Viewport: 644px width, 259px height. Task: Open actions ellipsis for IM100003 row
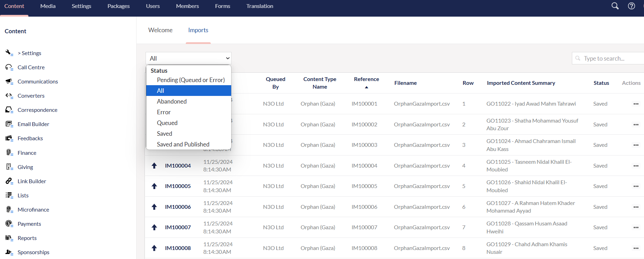(x=636, y=145)
